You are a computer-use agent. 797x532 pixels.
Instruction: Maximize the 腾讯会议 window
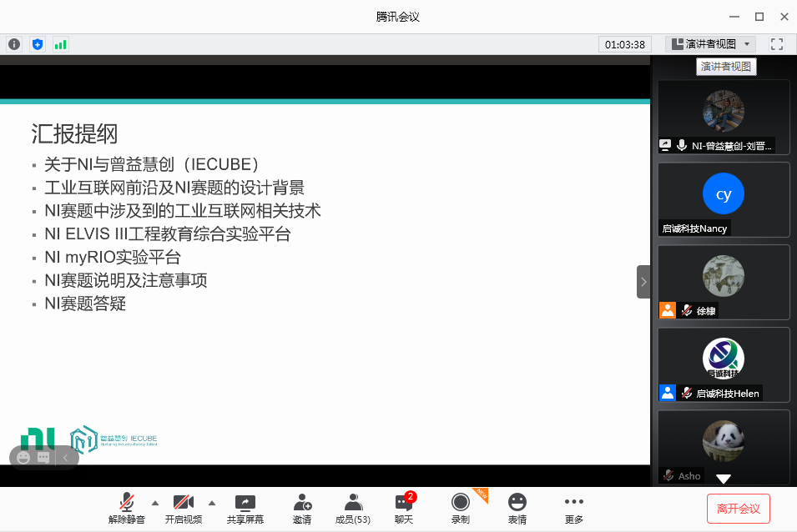point(759,17)
